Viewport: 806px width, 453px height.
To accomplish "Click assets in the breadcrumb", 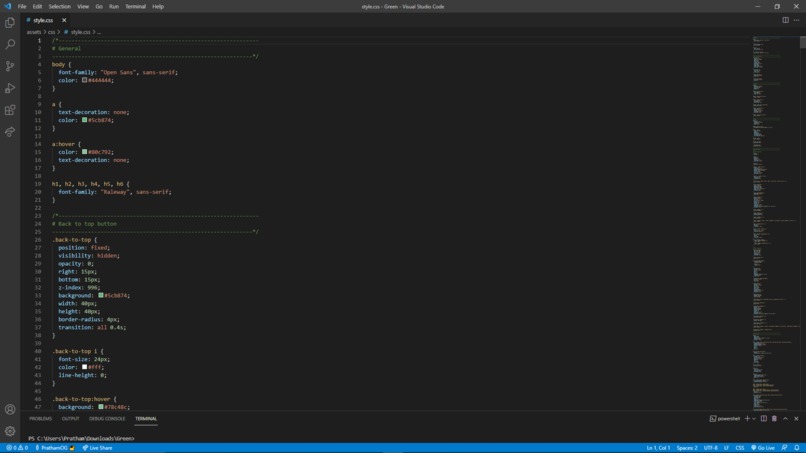I will 33,32.
